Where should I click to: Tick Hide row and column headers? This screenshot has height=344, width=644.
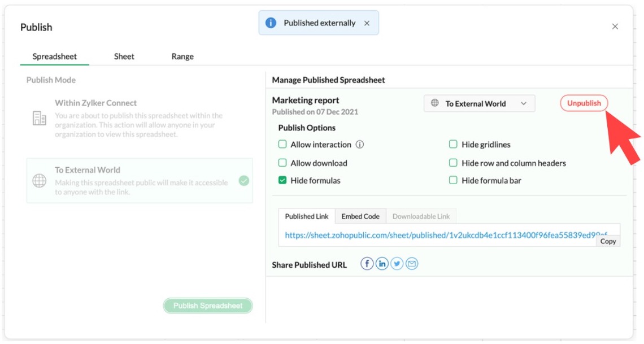pos(453,163)
